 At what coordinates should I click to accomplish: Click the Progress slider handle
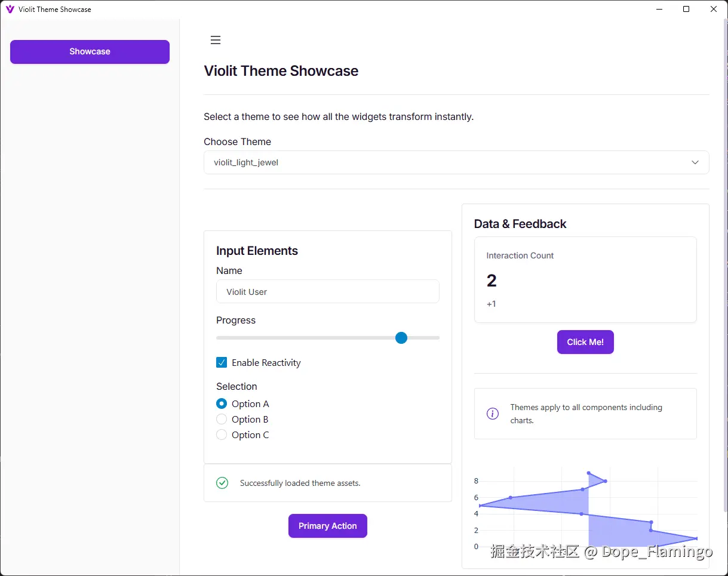click(x=401, y=338)
